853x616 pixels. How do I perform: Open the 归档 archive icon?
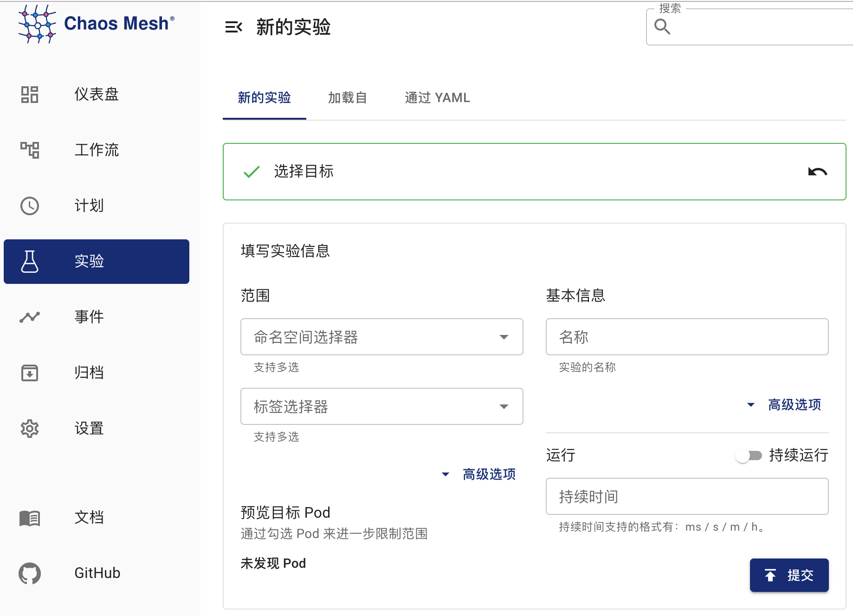coord(29,373)
